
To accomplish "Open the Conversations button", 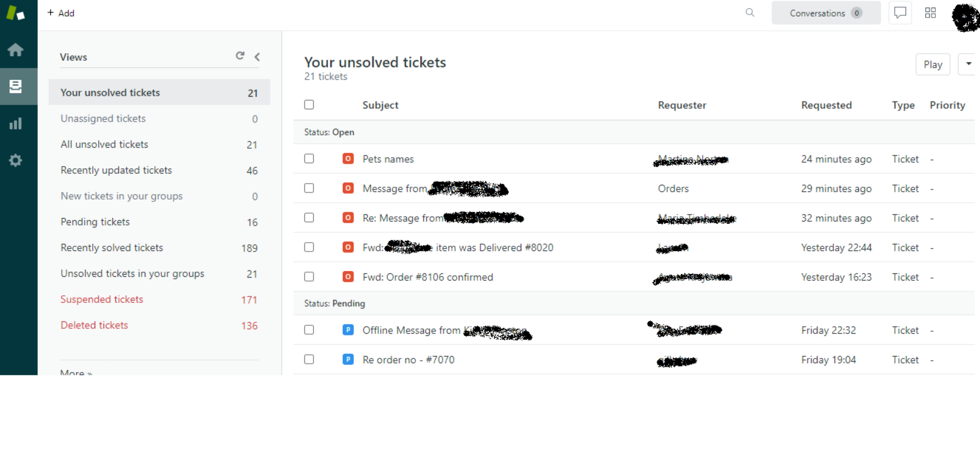I will 826,13.
